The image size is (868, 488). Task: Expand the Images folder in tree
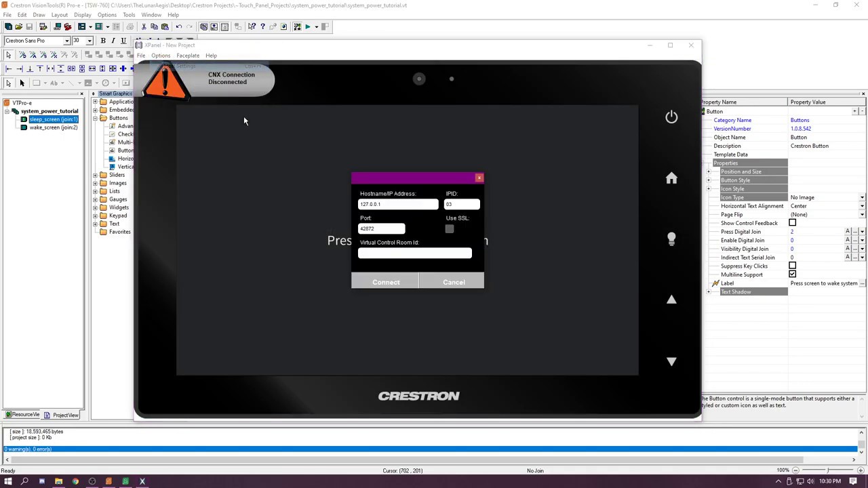point(95,183)
